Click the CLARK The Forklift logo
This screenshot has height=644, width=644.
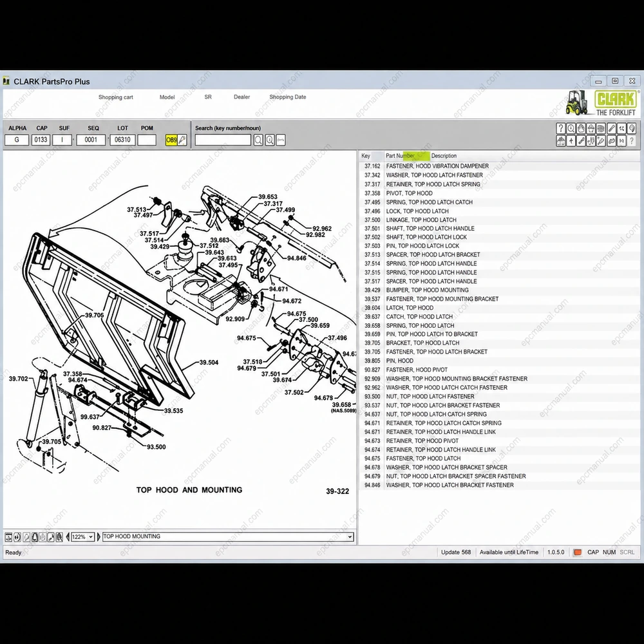(601, 103)
